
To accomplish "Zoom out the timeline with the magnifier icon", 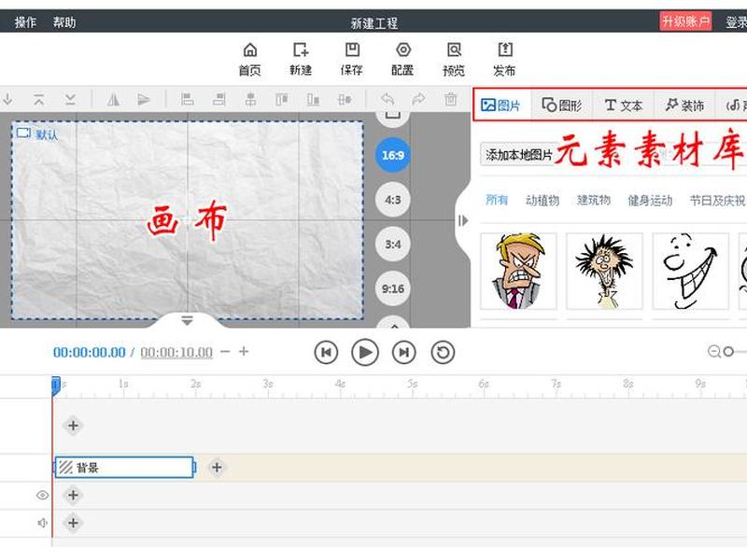I will click(x=713, y=352).
